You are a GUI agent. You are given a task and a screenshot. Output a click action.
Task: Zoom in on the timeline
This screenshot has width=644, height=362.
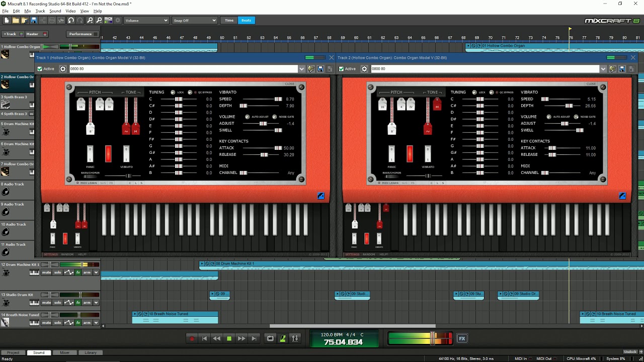click(x=90, y=21)
